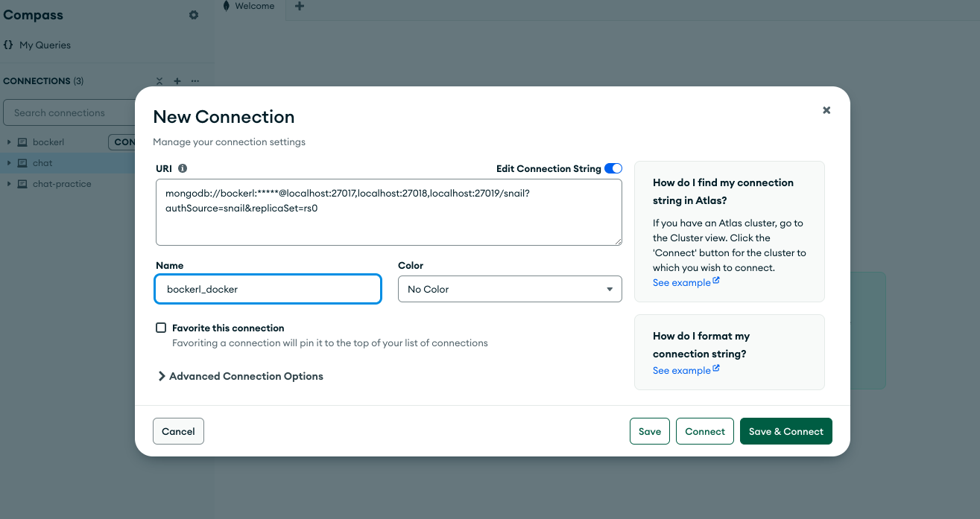Open Compass settings gear icon
Image resolution: width=980 pixels, height=519 pixels.
point(194,15)
